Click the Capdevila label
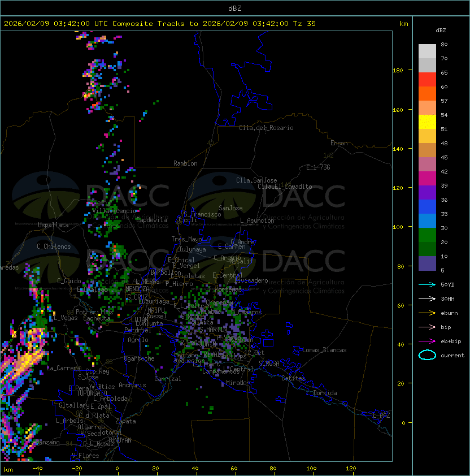Screen dimensions: 470x476 pyautogui.click(x=151, y=220)
